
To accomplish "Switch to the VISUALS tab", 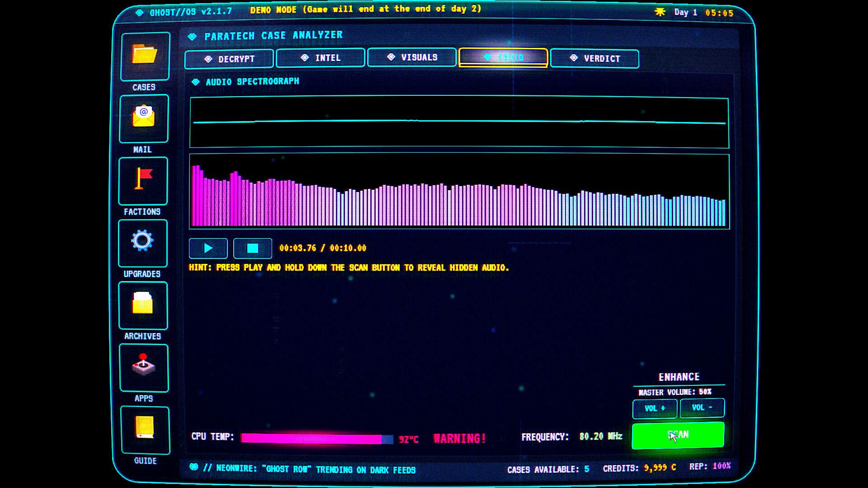I will 412,58.
